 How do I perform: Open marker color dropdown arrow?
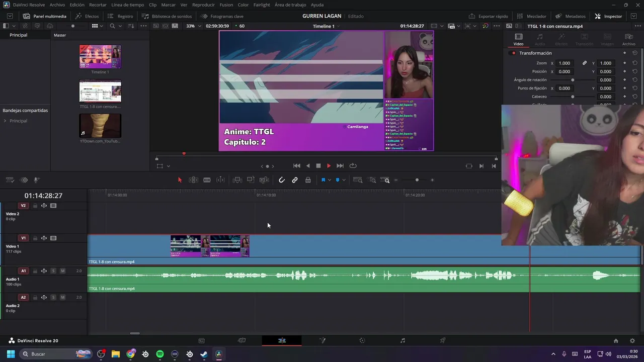(344, 180)
